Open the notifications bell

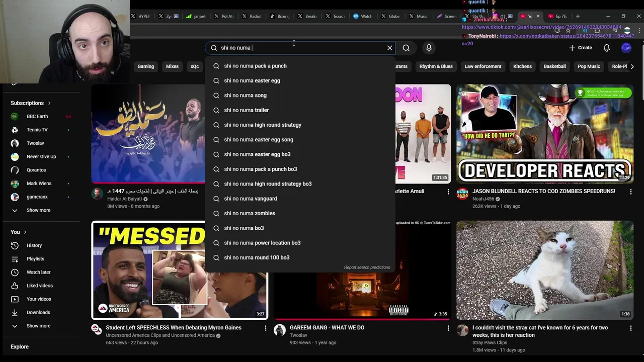pyautogui.click(x=607, y=48)
